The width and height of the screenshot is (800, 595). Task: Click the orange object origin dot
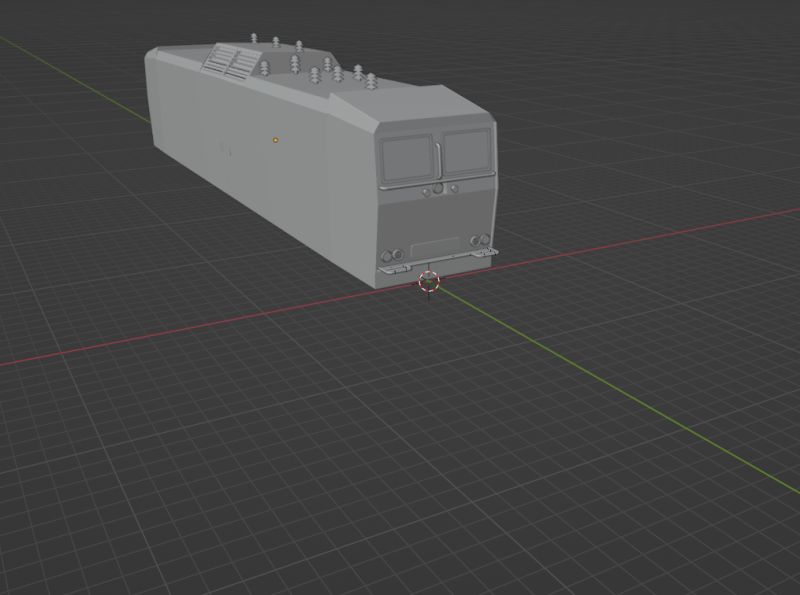274,140
